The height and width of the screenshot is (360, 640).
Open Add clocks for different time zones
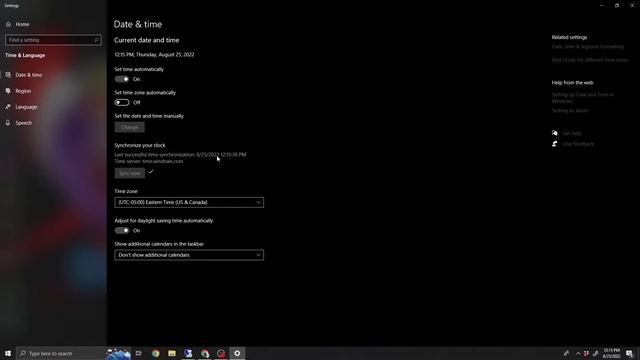coord(590,60)
